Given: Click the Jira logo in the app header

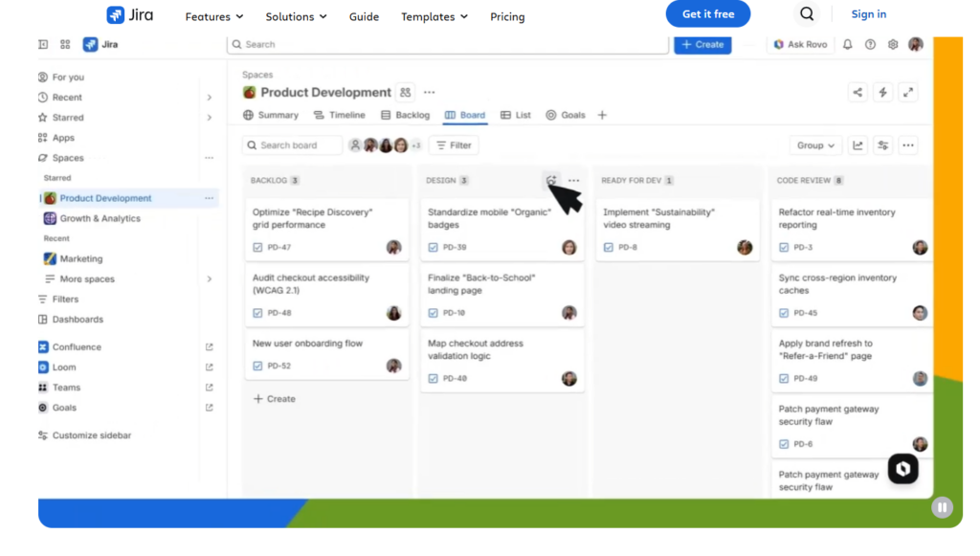Looking at the screenshot, I should pos(100,44).
